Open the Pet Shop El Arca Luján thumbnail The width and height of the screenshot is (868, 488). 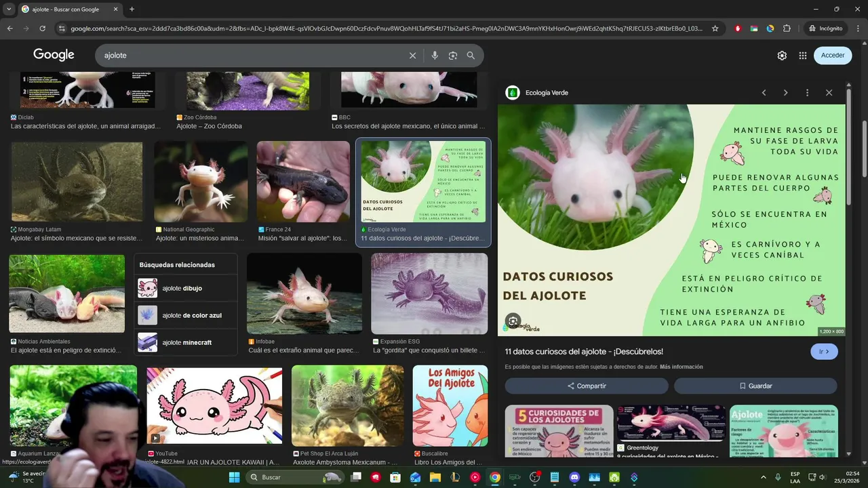click(x=347, y=406)
